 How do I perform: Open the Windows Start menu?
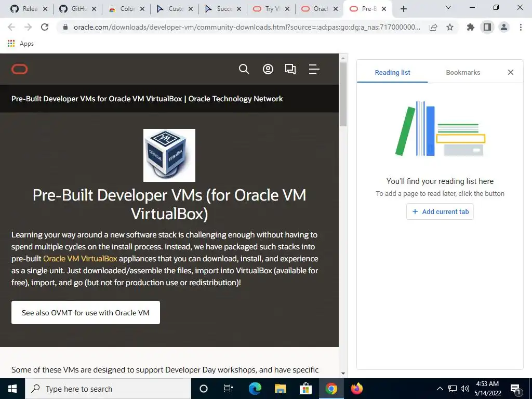click(x=12, y=389)
